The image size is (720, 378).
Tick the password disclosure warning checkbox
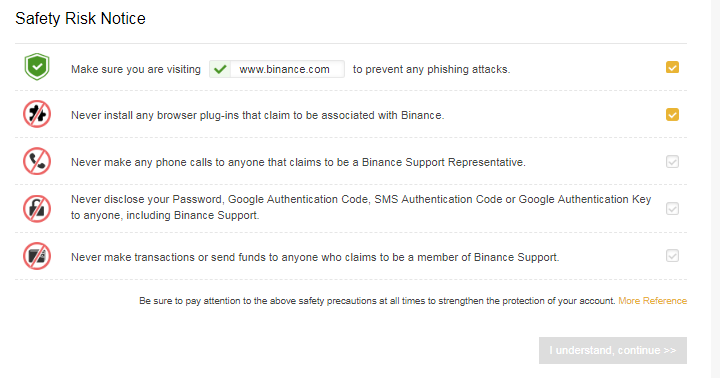coord(672,209)
